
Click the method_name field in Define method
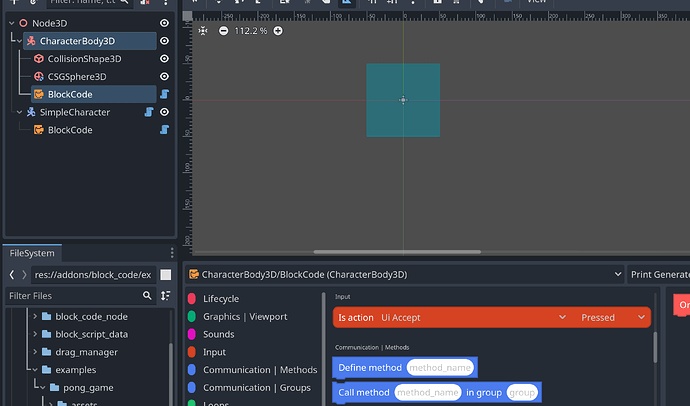[x=440, y=368]
